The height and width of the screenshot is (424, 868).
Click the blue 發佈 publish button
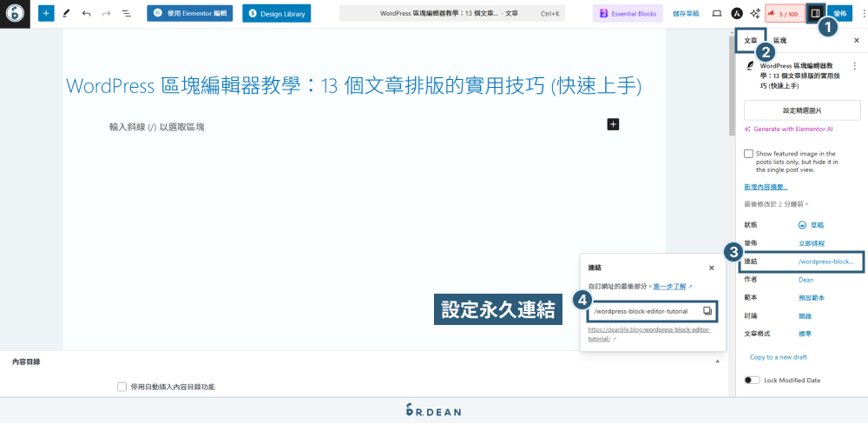839,13
